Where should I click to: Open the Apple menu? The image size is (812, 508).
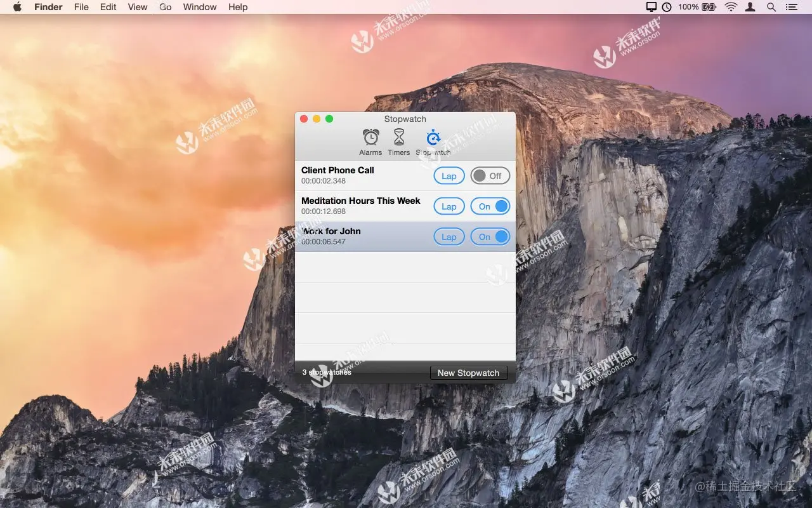(x=17, y=7)
